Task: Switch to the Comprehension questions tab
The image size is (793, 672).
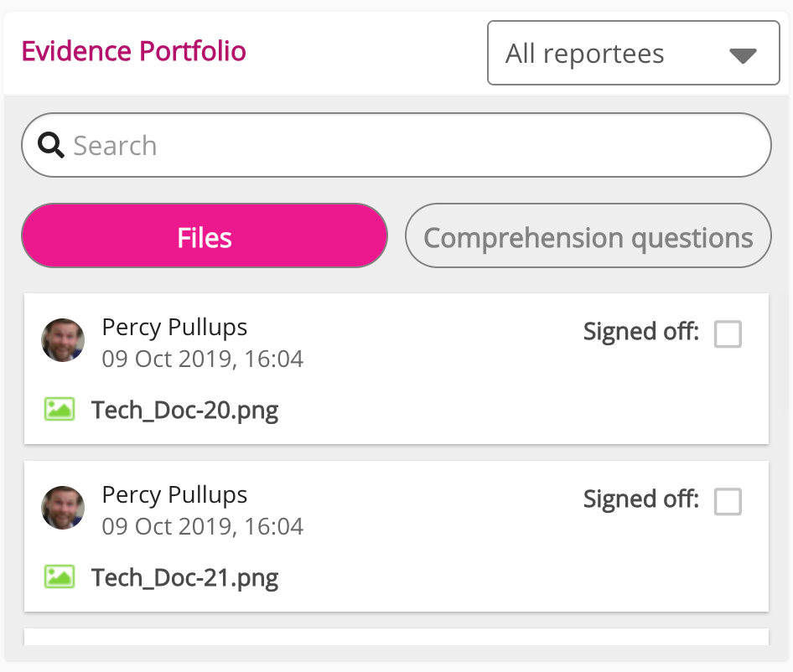Action: (x=588, y=237)
